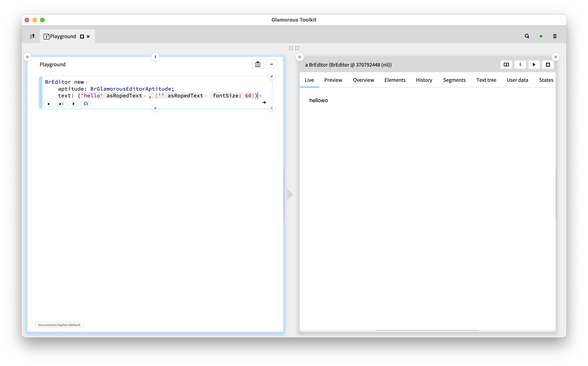The height and width of the screenshot is (366, 588).
Task: Inspect the BrEditor object via the info icon
Action: (x=520, y=65)
